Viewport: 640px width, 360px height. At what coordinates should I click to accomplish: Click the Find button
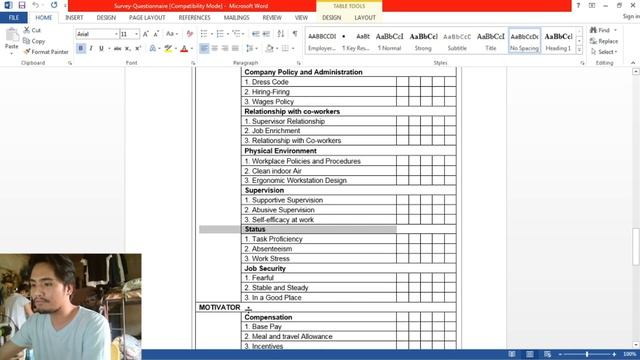tap(600, 30)
